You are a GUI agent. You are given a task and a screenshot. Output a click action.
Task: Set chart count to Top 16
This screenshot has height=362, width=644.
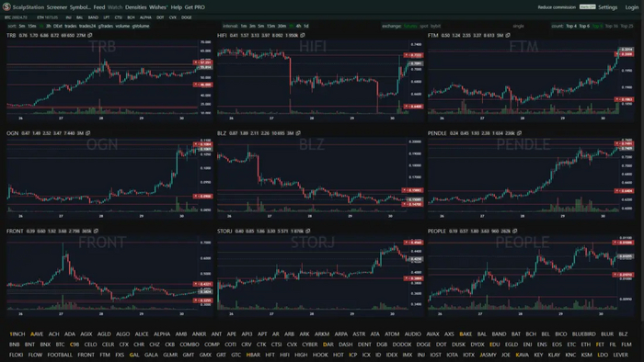tap(611, 26)
